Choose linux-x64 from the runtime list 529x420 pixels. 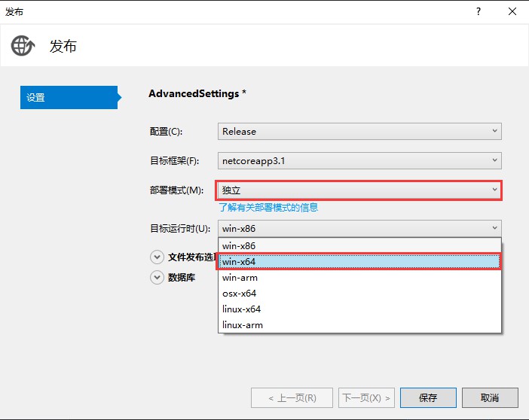pyautogui.click(x=359, y=309)
